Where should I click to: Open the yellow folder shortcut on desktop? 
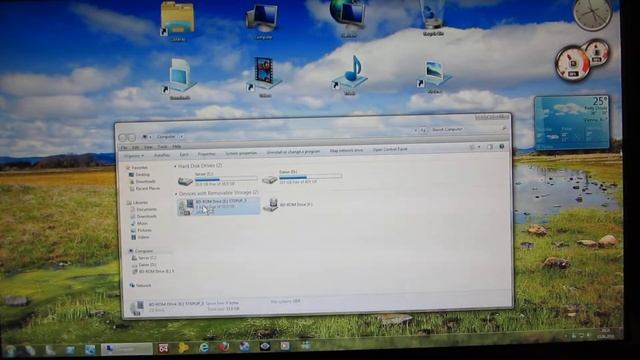177,22
